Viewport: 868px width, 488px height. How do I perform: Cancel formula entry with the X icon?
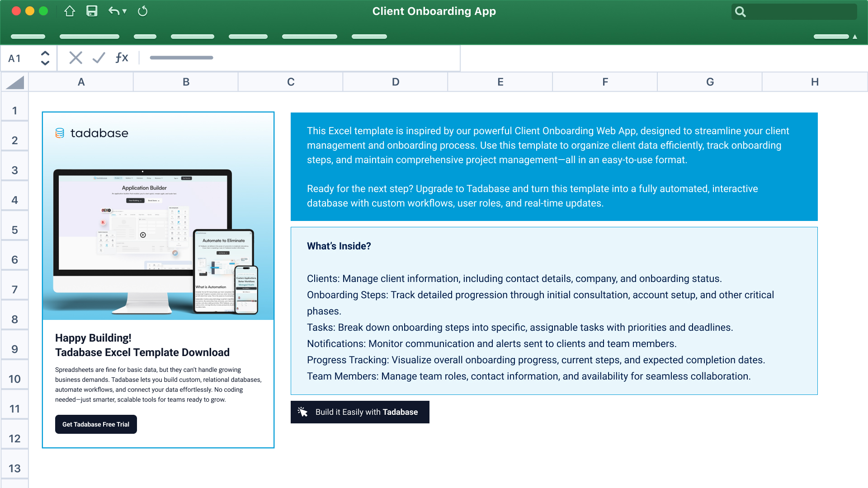75,57
